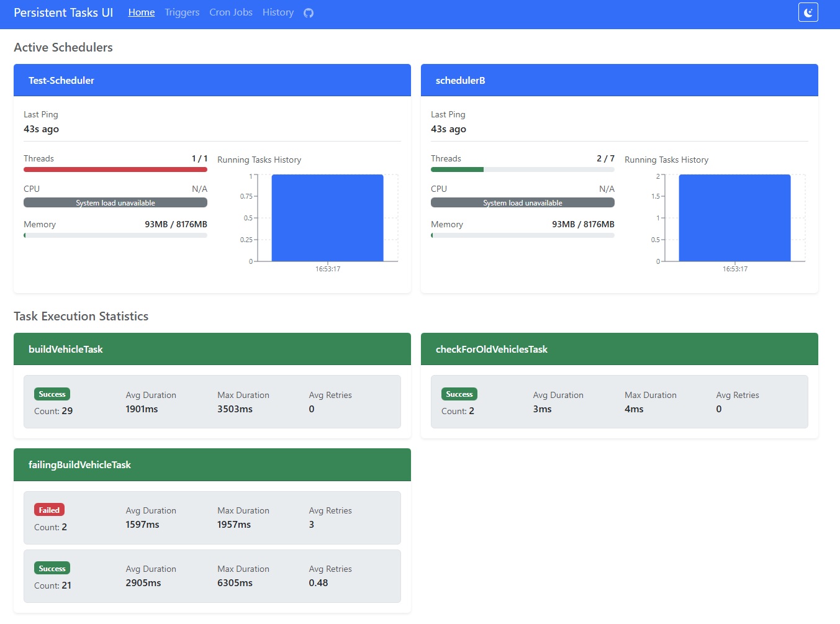The image size is (840, 624).
Task: Open the Triggers page
Action: [182, 12]
